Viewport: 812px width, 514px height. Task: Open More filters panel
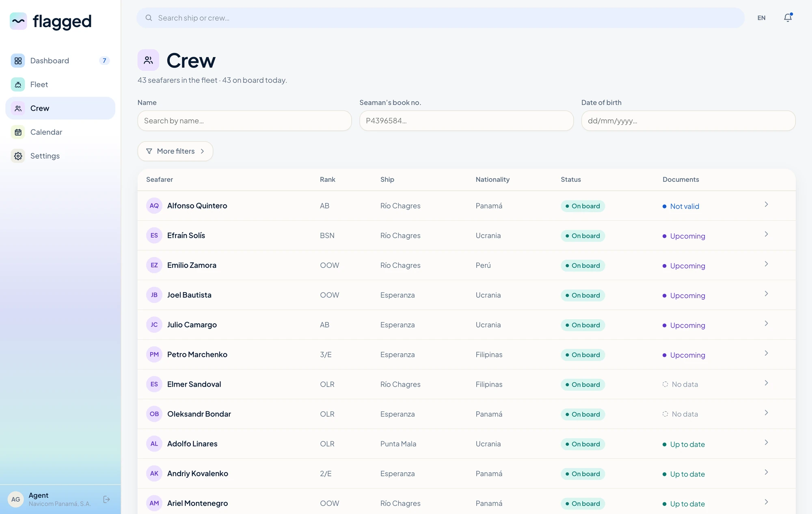[175, 151]
